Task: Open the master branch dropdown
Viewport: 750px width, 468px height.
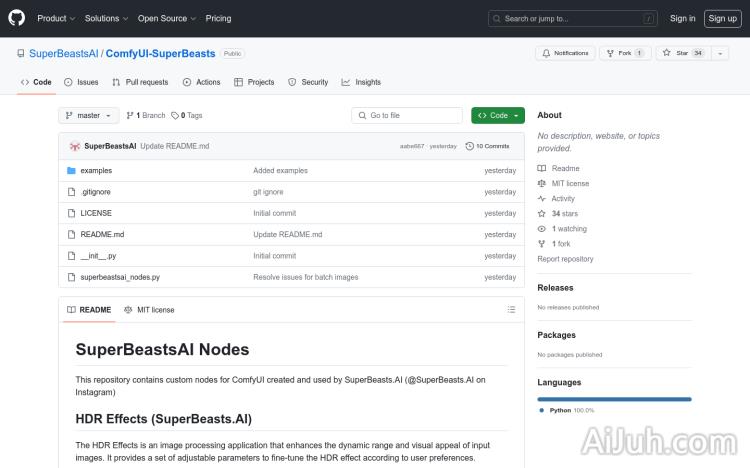Action: [88, 116]
